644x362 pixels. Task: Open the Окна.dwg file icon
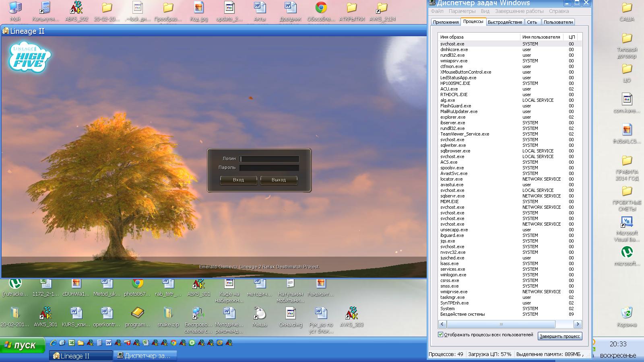291,317
